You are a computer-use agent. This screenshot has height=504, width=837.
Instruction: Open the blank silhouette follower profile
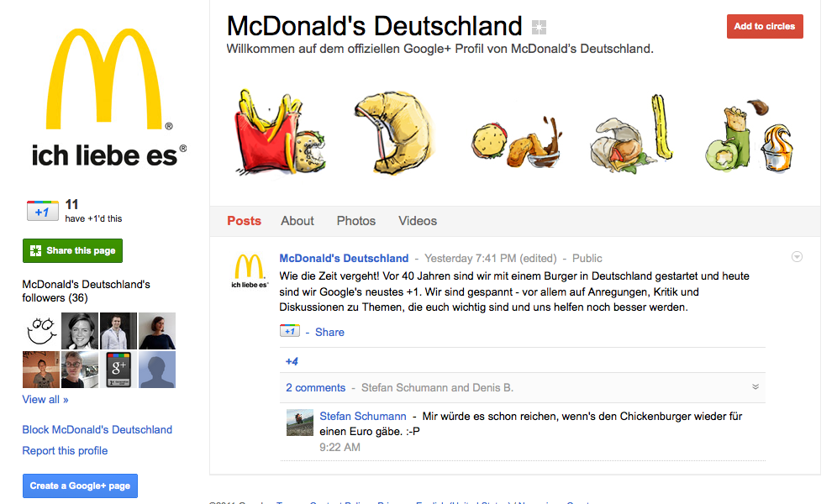click(157, 370)
